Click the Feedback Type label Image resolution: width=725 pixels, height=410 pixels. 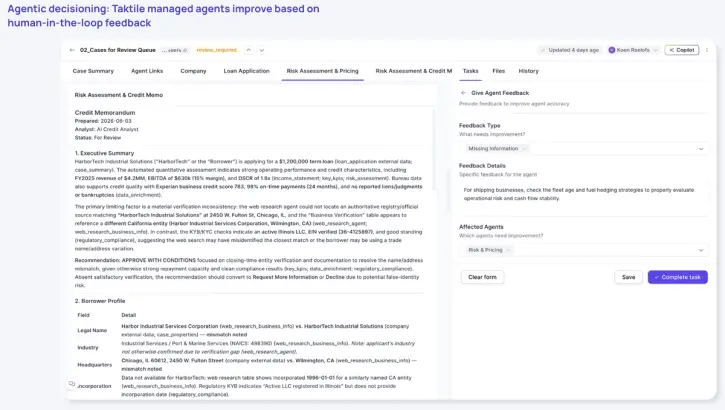479,126
